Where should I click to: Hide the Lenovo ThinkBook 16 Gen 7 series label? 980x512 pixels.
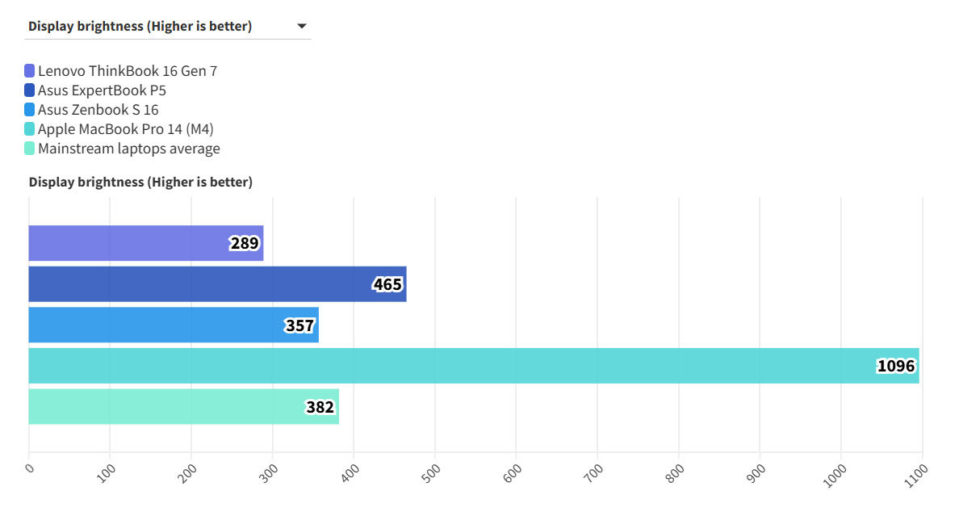[x=128, y=71]
